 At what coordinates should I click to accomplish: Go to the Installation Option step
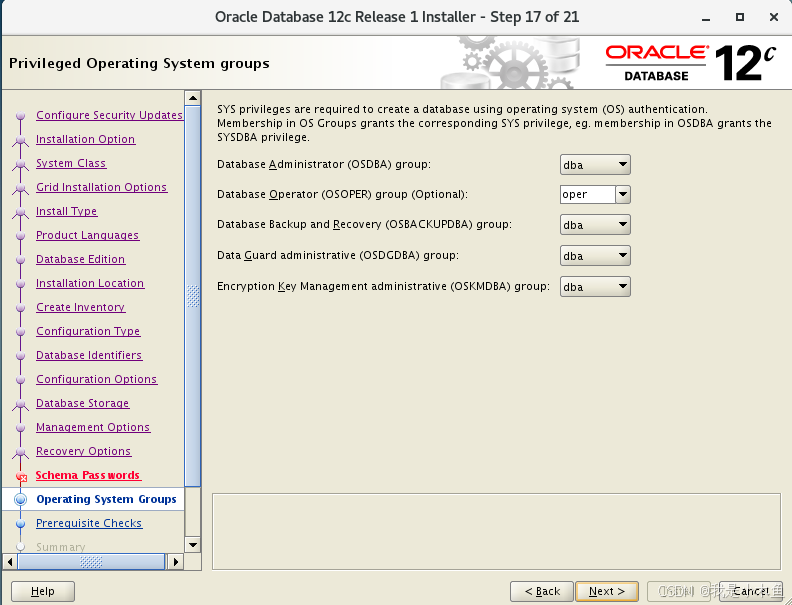click(85, 139)
